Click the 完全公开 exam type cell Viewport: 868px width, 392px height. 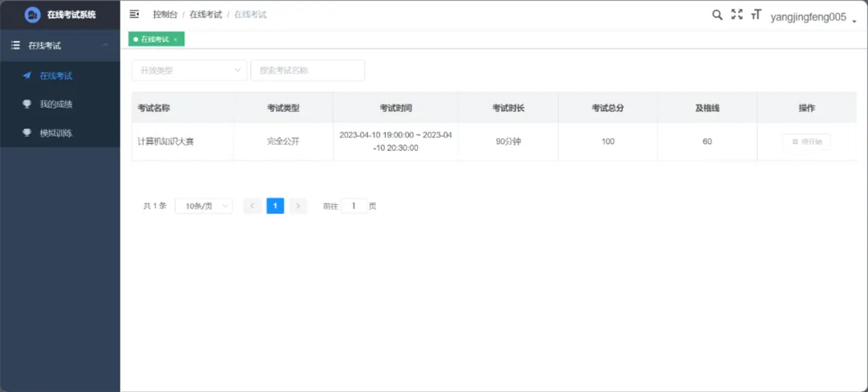(x=283, y=141)
